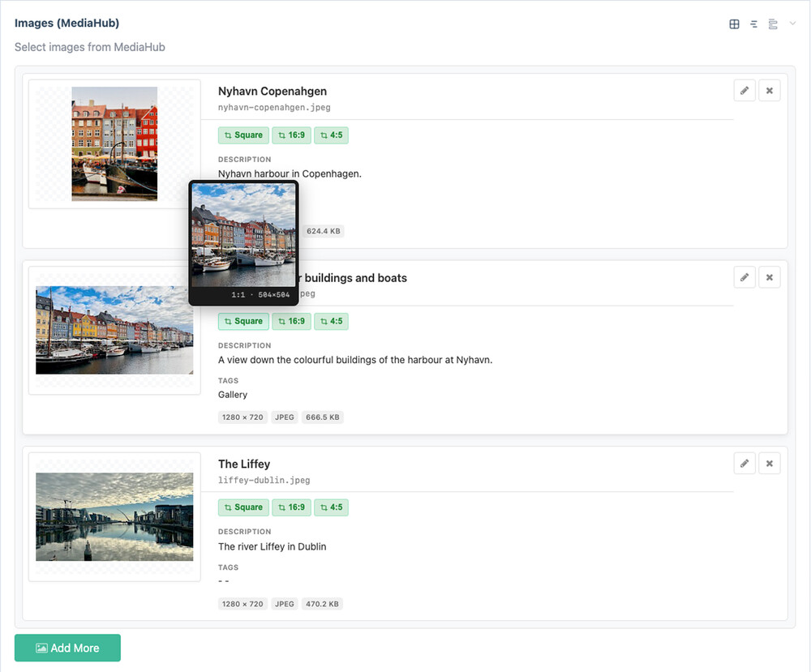Screen dimensions: 811x672
Task: Remove The Liffey image
Action: pos(770,464)
